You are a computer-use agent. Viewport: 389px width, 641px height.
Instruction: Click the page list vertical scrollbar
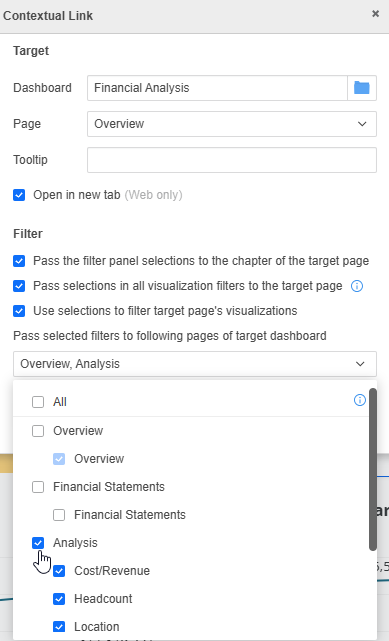point(372,469)
